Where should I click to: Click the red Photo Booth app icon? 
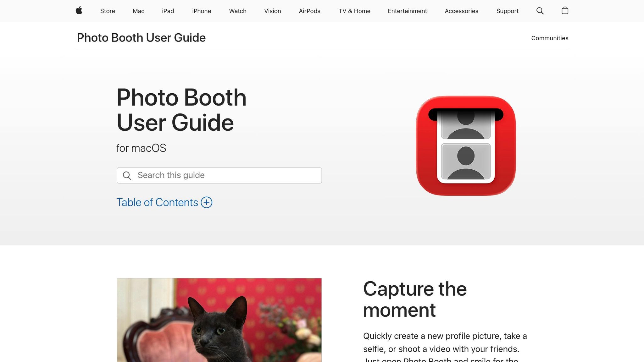point(466,146)
